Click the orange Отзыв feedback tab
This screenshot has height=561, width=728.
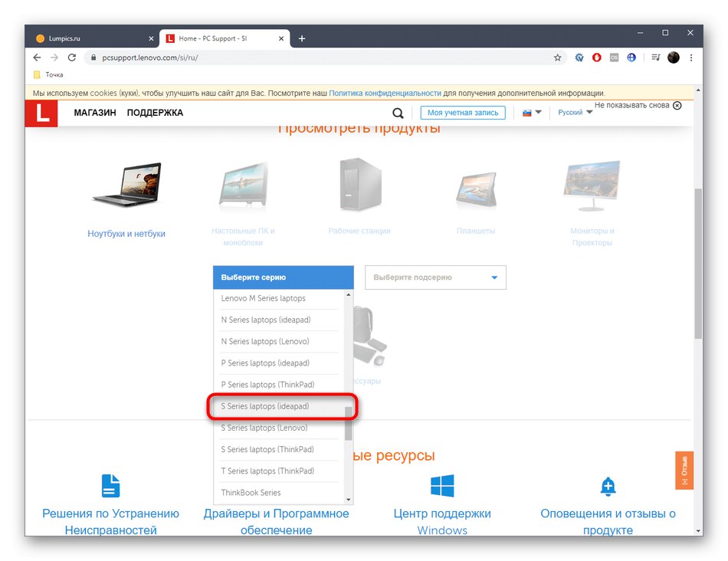[684, 470]
